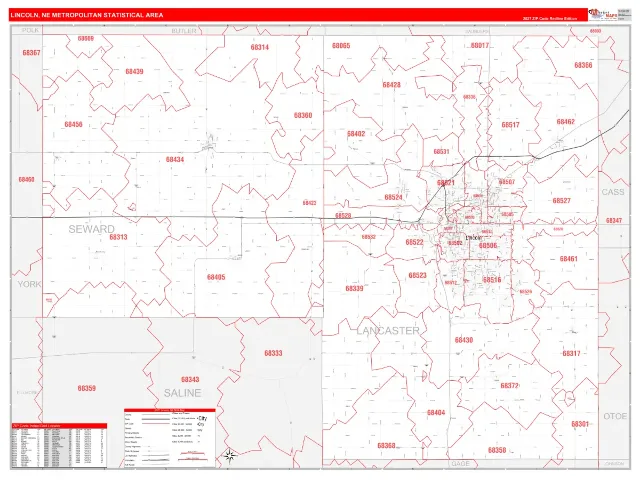Choose the 68522 ZIP label
640x480 pixels.
point(414,242)
